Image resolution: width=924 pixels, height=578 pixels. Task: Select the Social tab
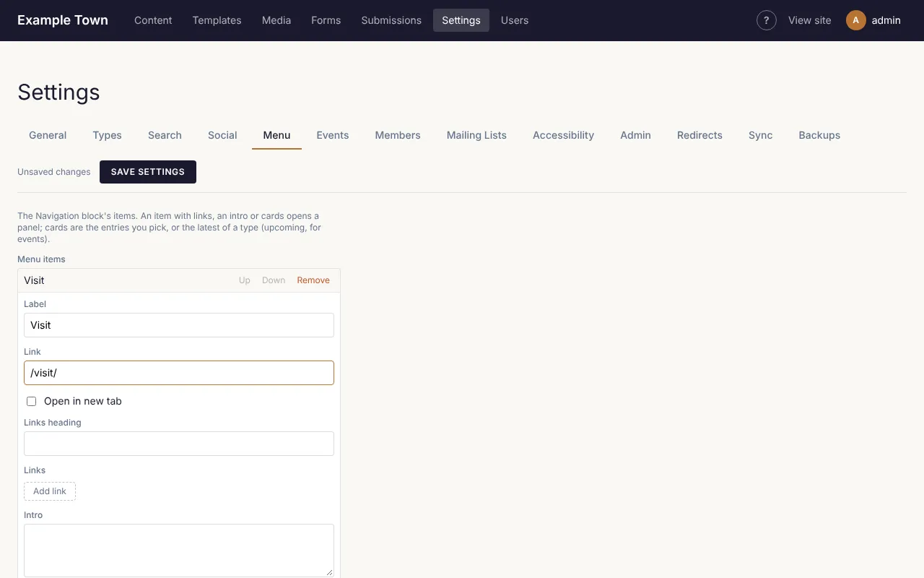pos(222,135)
